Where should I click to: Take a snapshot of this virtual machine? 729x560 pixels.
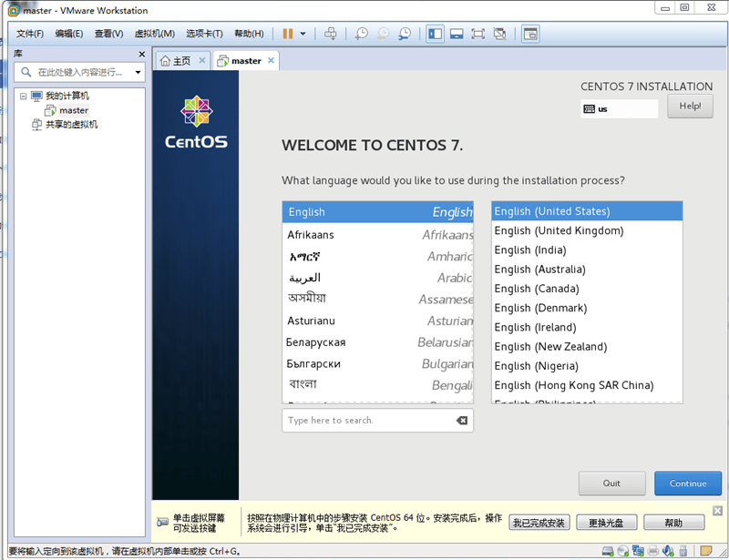point(361,34)
